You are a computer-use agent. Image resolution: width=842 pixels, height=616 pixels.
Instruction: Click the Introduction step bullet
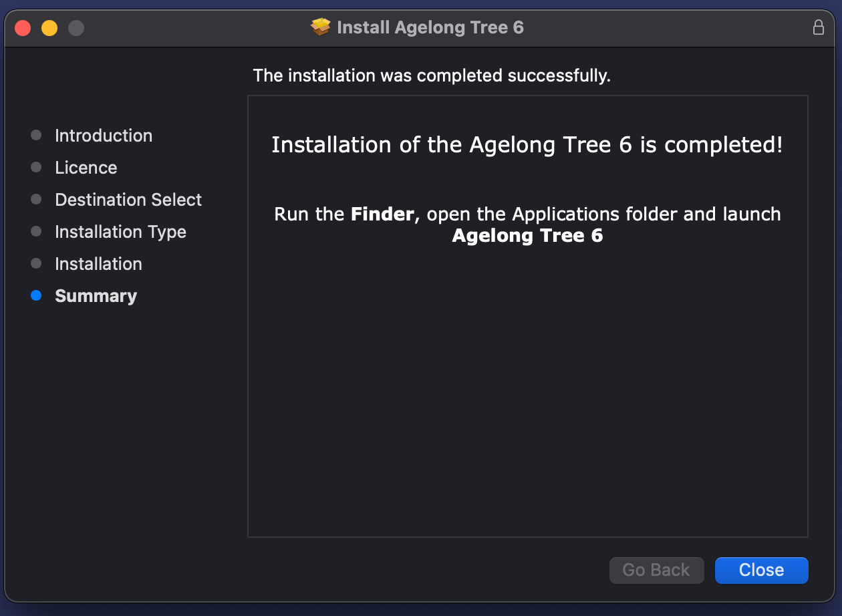click(x=36, y=135)
